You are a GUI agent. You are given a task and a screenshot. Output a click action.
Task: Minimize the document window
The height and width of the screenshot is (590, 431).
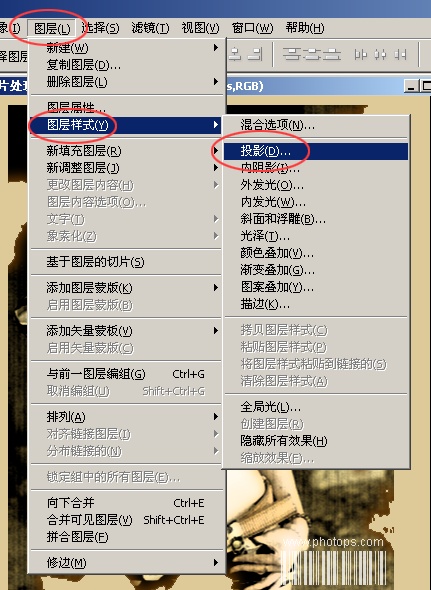pyautogui.click(x=411, y=86)
